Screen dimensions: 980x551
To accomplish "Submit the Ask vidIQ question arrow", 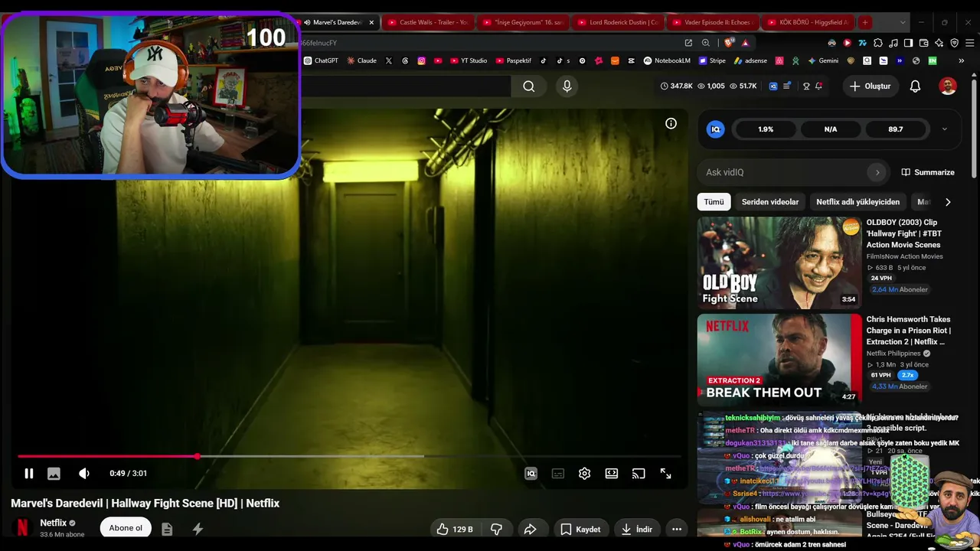I will tap(877, 172).
